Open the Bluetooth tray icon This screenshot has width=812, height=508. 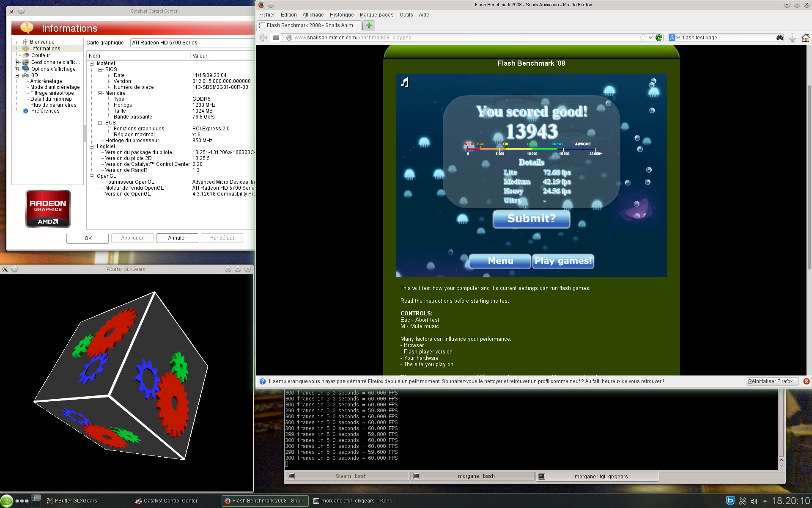tap(730, 501)
